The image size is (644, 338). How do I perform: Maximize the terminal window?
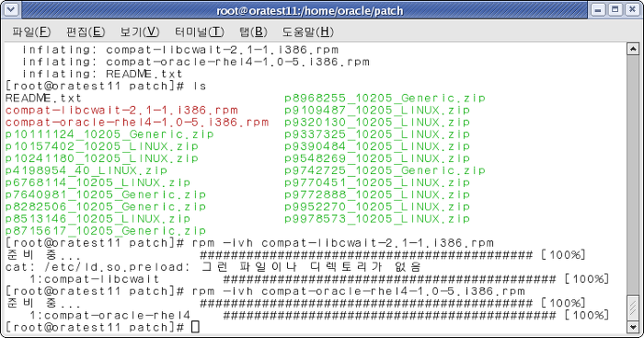point(615,10)
